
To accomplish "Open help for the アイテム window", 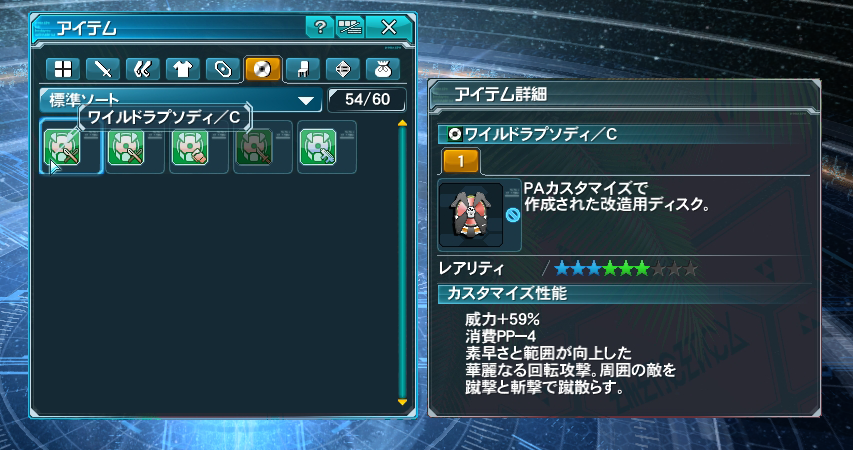I will pyautogui.click(x=320, y=28).
